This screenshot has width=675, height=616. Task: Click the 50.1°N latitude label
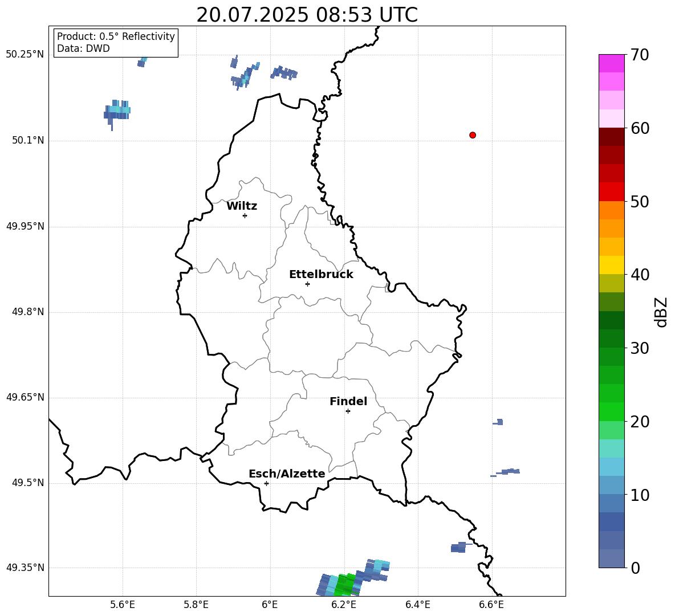[x=28, y=141]
